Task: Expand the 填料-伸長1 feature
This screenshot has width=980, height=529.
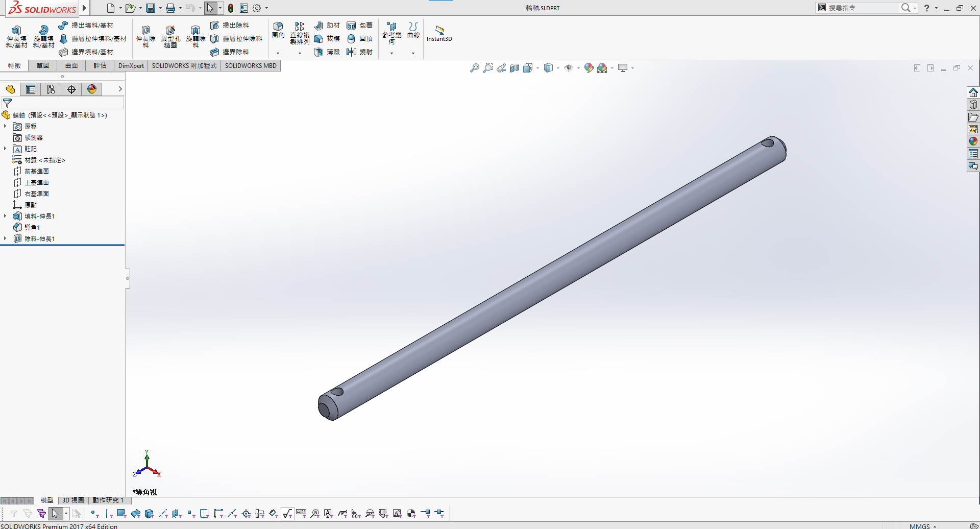Action: pyautogui.click(x=5, y=216)
